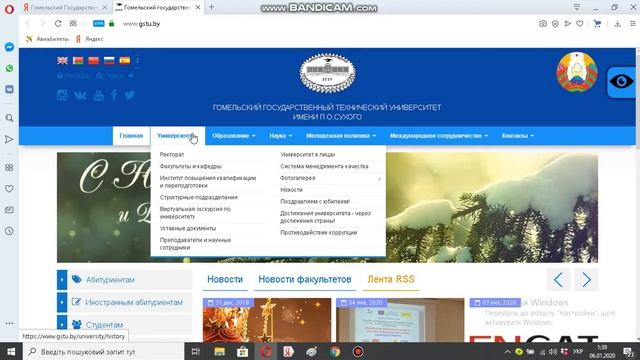
Task: Expand Международное сотрудничество dropdown
Action: pos(439,136)
